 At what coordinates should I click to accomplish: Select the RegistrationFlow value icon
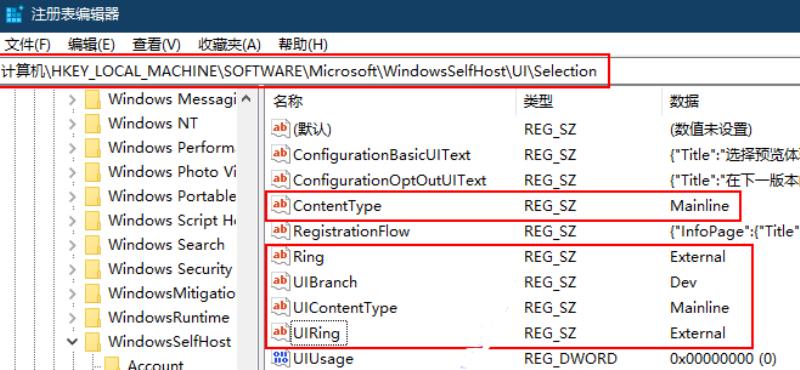click(x=281, y=231)
